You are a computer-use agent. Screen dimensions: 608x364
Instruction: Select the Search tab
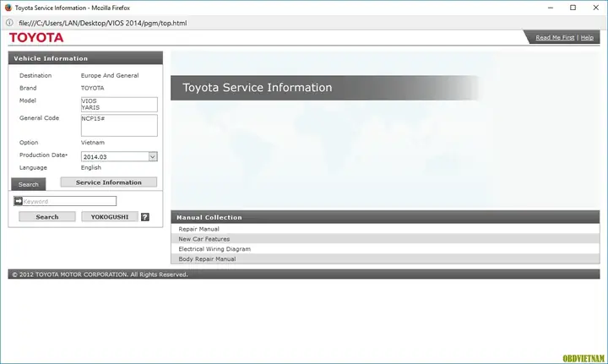coord(29,184)
